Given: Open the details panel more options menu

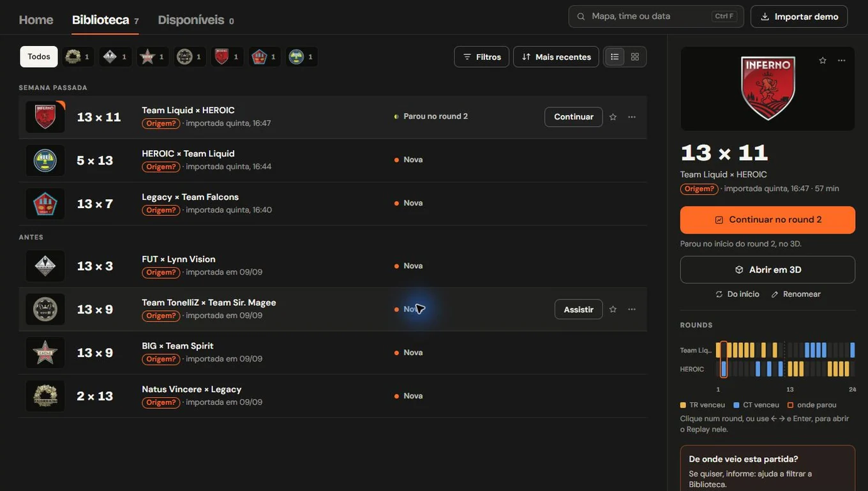Looking at the screenshot, I should (x=842, y=61).
